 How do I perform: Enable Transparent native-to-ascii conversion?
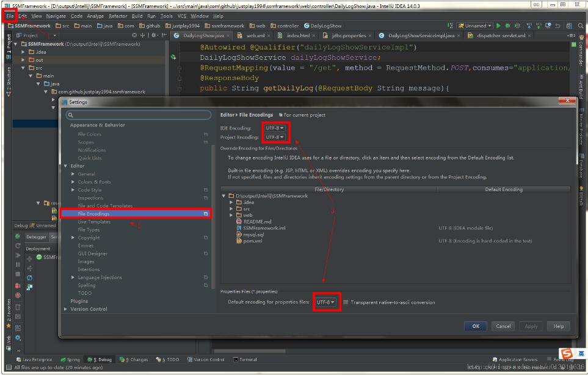(x=346, y=301)
